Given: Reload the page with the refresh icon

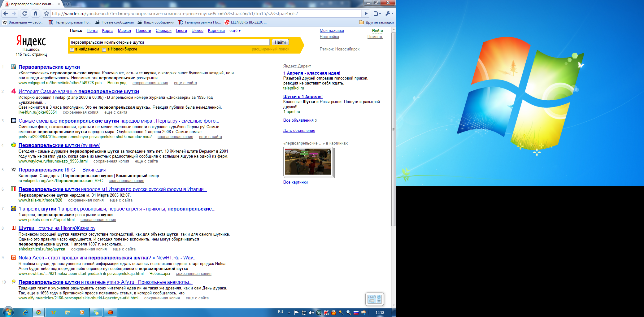Looking at the screenshot, I should (x=25, y=14).
